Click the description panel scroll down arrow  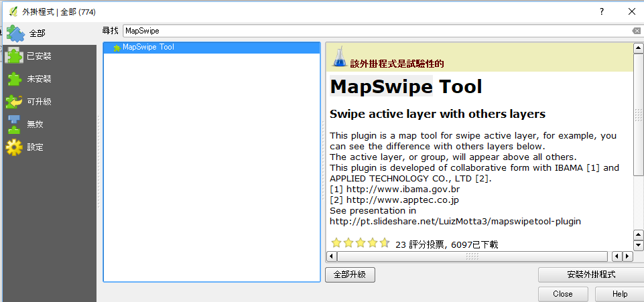638,245
